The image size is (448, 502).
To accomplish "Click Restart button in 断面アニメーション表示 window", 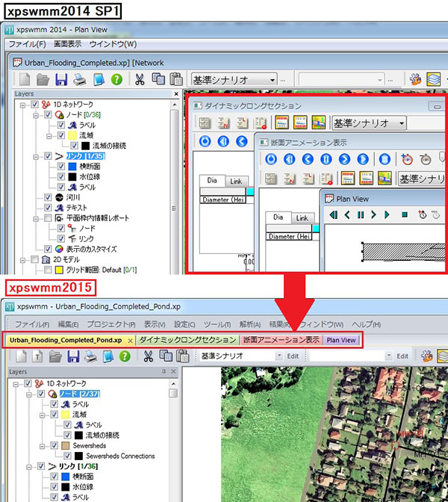I will (x=271, y=159).
